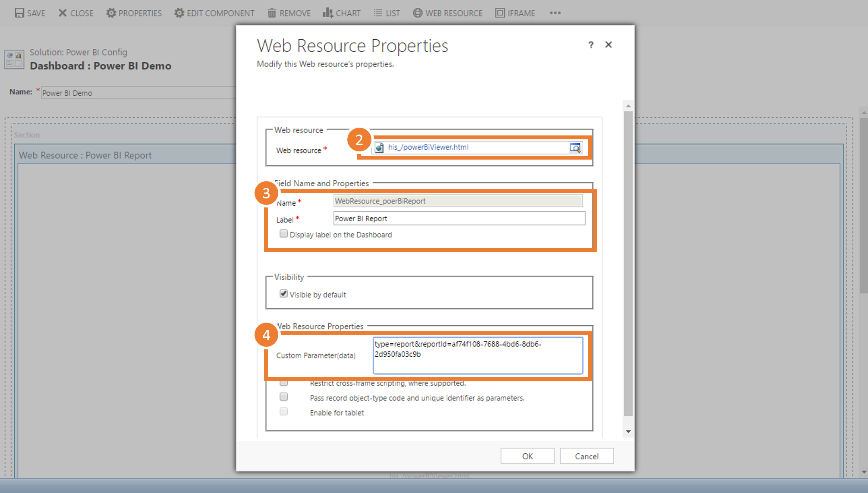Click the Custom Parameter data textbox

[478, 355]
